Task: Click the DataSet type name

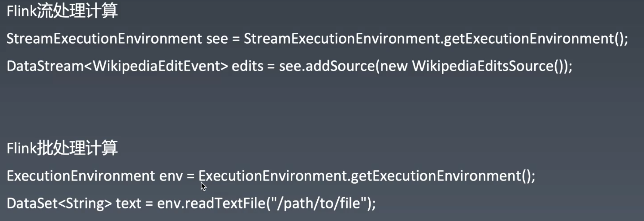Action: click(x=32, y=204)
